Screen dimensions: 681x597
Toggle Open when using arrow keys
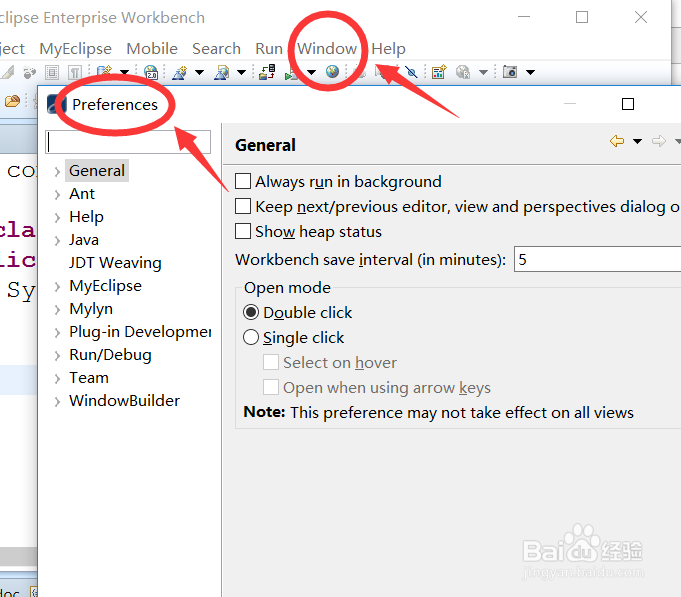(271, 387)
